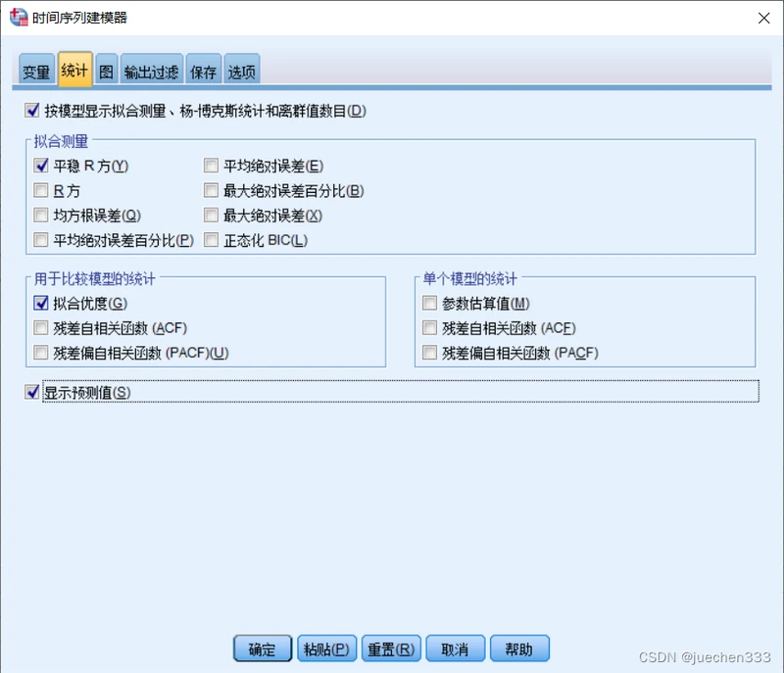Select the 统计 tab
The image size is (784, 673).
[x=74, y=70]
